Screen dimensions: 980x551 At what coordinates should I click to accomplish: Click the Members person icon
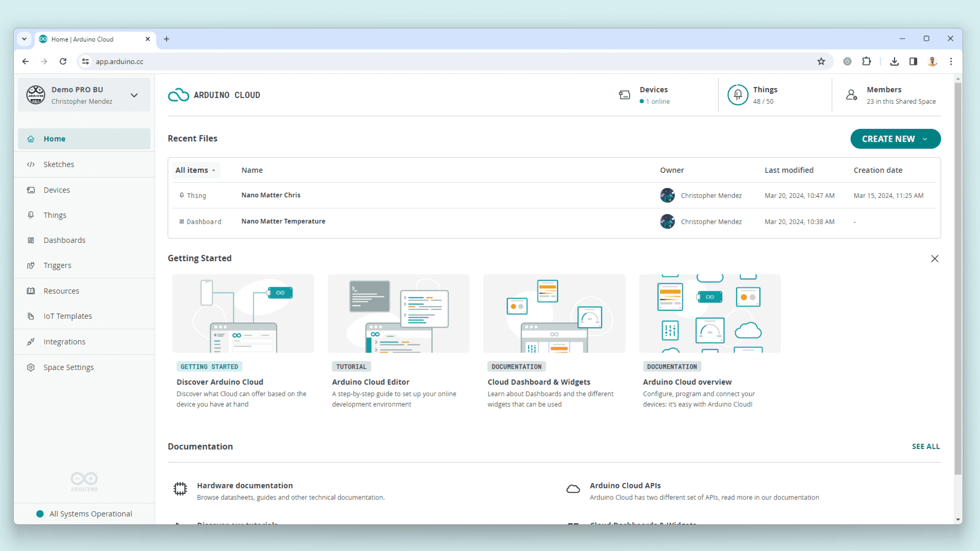851,95
